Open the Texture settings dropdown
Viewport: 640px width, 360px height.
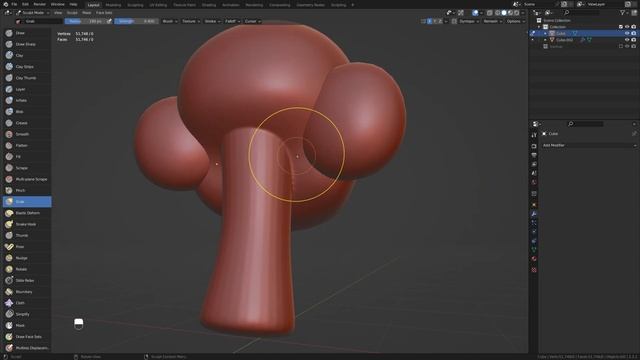click(190, 21)
